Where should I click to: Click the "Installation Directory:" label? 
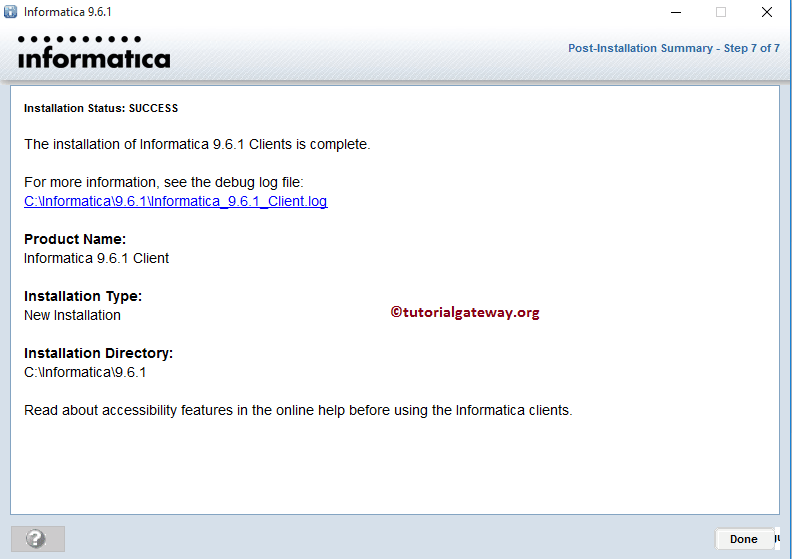[x=98, y=353]
